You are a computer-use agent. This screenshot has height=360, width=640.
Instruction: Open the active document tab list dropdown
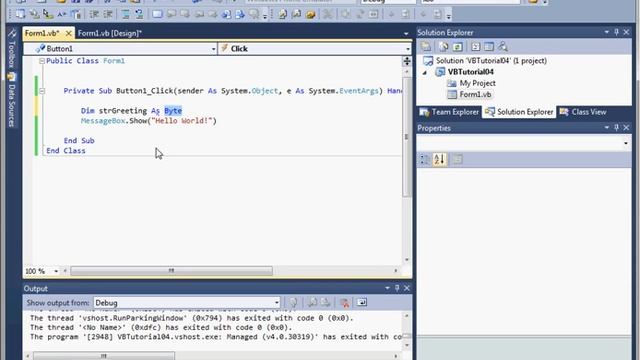[406, 33]
